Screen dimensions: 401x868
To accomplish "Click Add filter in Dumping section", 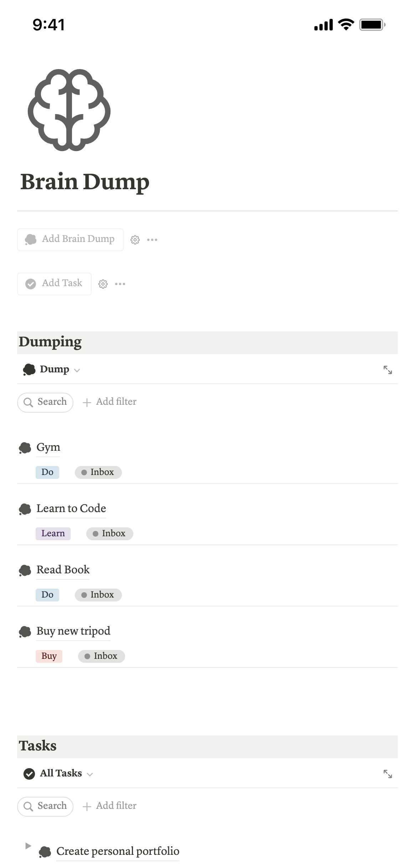I will coord(109,402).
